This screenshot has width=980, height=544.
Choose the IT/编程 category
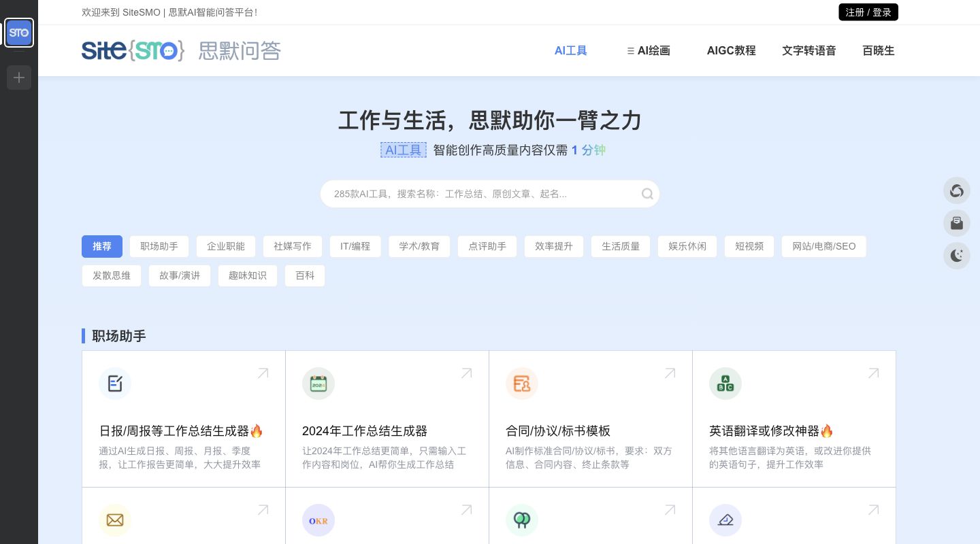[x=355, y=246]
